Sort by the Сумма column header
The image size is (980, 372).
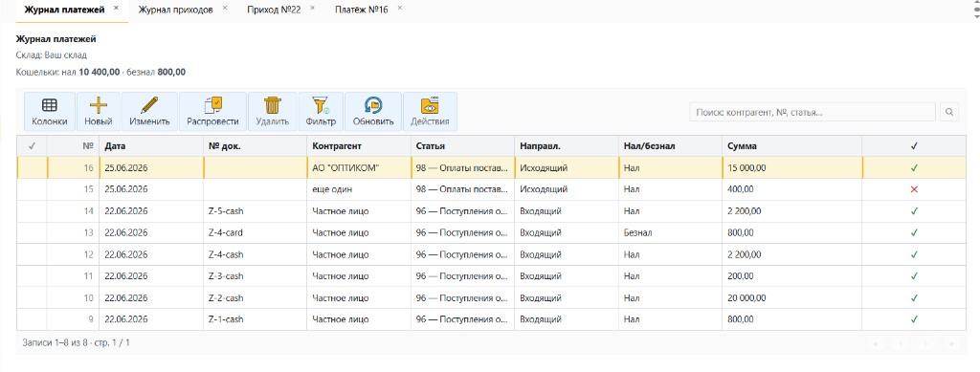[x=791, y=146]
